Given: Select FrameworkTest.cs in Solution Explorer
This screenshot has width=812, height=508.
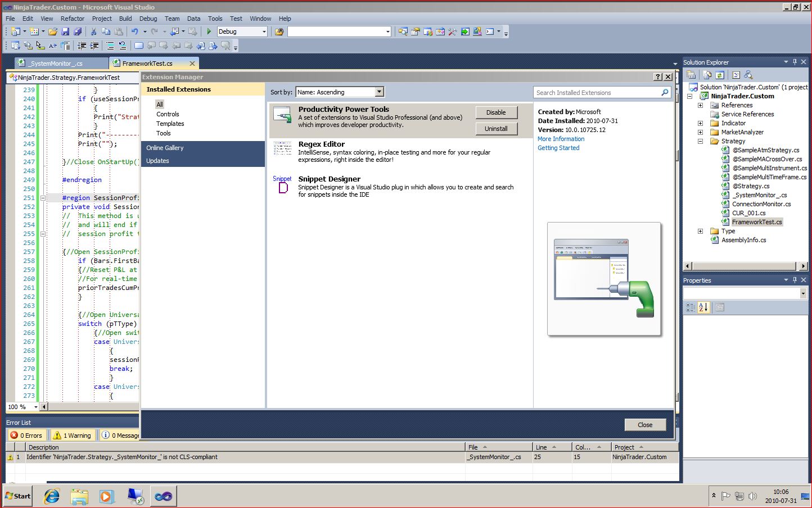Looking at the screenshot, I should [757, 222].
